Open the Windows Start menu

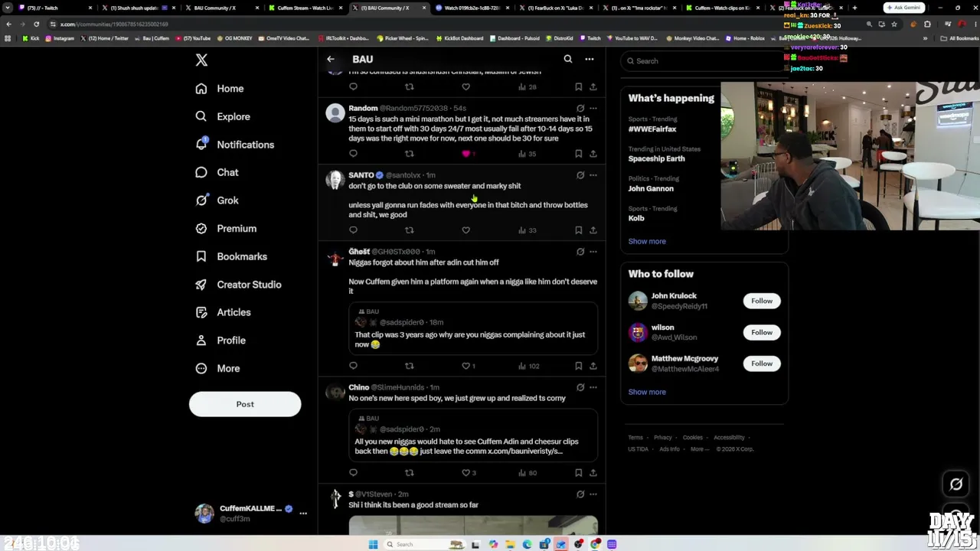373,544
